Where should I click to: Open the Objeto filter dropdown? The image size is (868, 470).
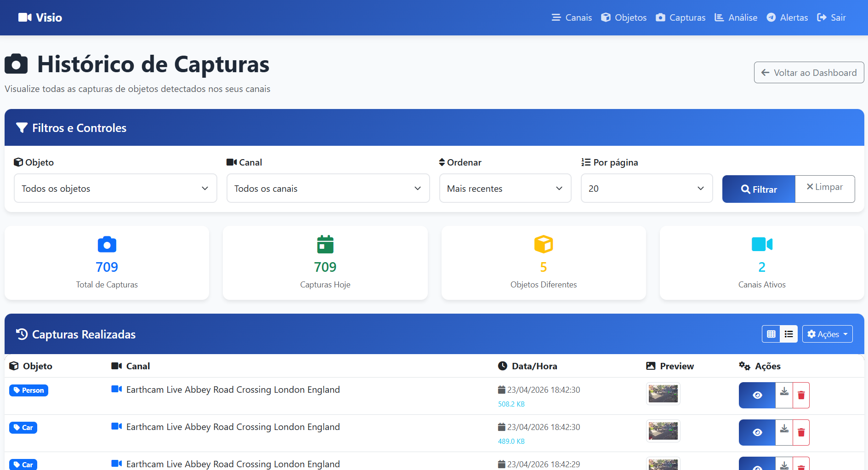tap(115, 189)
